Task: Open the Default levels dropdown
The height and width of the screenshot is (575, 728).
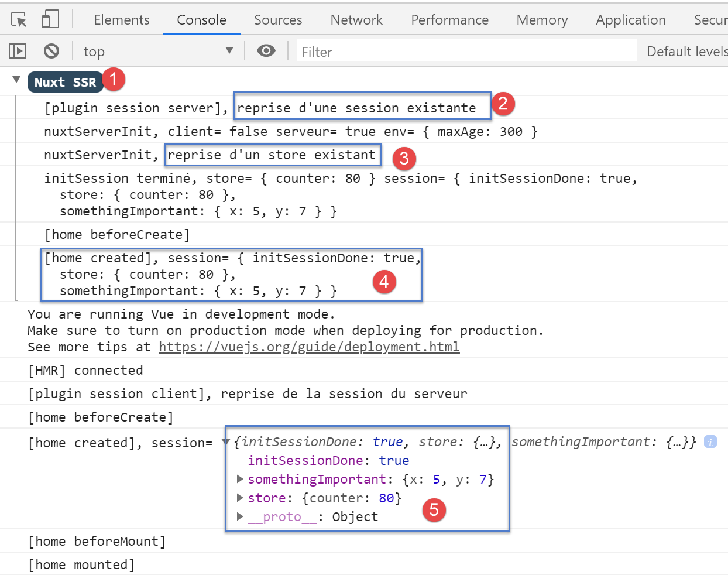Action: tap(686, 52)
